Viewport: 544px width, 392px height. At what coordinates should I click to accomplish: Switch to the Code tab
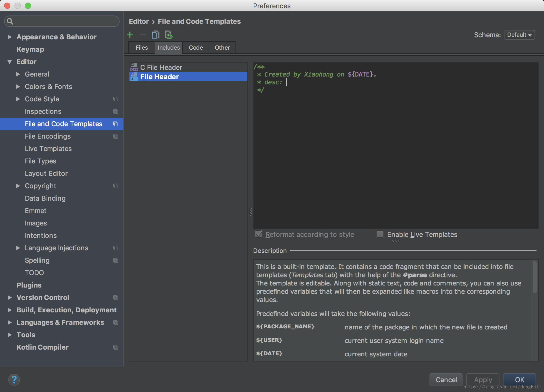196,48
